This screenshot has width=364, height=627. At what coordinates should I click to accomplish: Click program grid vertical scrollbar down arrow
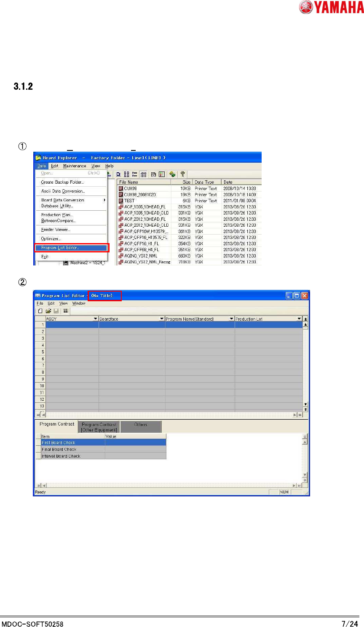coord(305,405)
